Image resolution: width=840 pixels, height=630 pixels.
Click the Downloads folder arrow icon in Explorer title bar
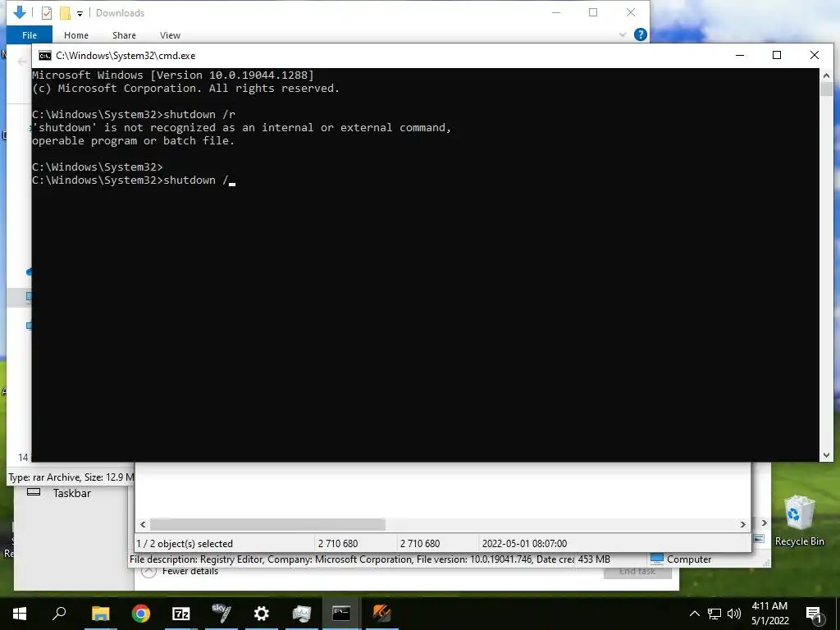click(20, 12)
